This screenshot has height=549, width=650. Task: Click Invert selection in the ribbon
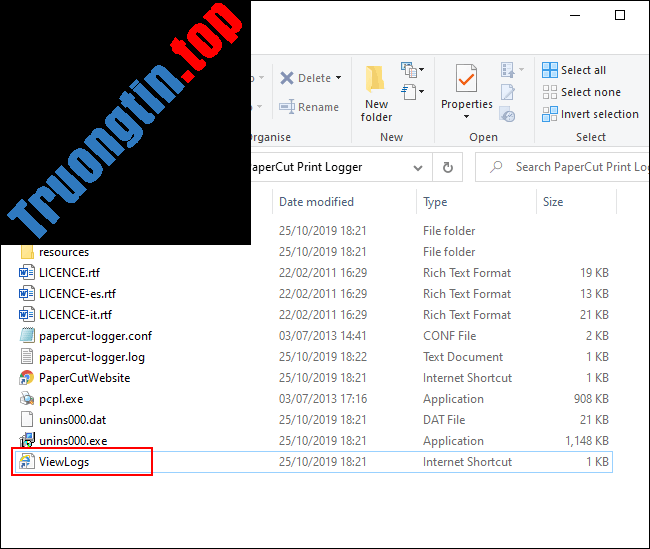(x=590, y=114)
